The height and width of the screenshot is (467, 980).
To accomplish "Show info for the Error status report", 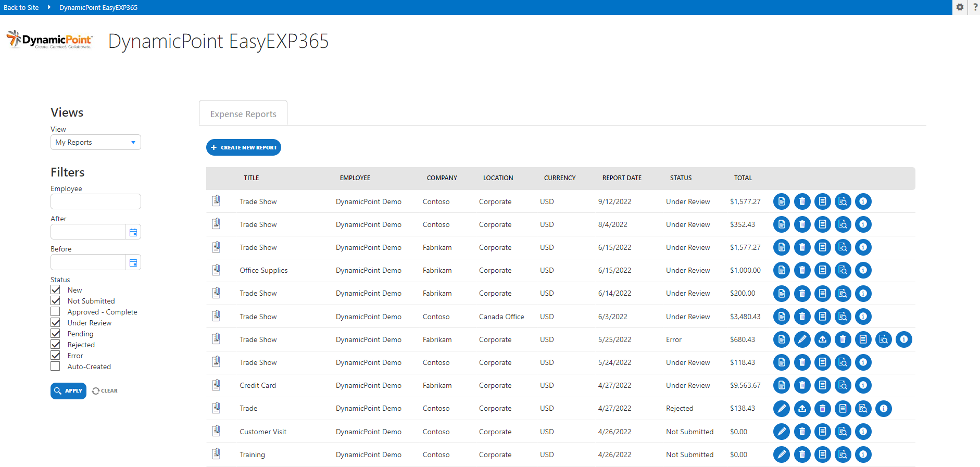I will pos(903,339).
